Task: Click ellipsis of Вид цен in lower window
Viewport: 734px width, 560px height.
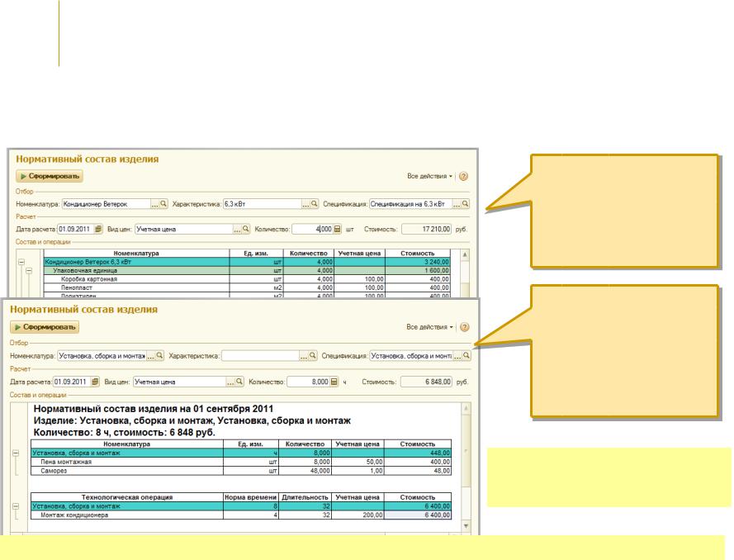Action: click(230, 382)
